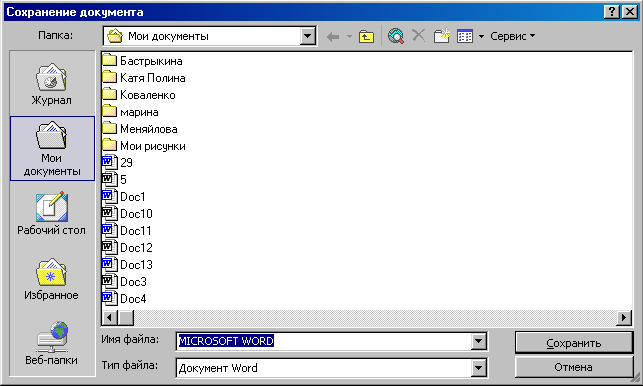Open the Веб-папки web folders location
643x386 pixels.
point(52,344)
